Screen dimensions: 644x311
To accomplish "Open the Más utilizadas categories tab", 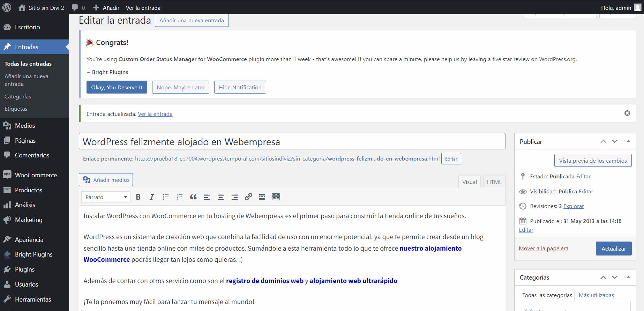I will tap(596, 295).
